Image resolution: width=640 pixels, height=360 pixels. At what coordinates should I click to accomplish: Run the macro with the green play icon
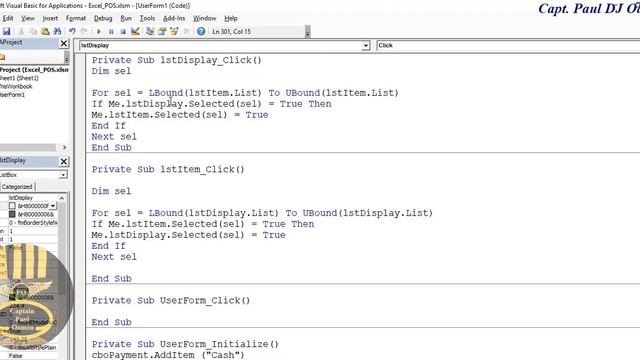tap(98, 31)
